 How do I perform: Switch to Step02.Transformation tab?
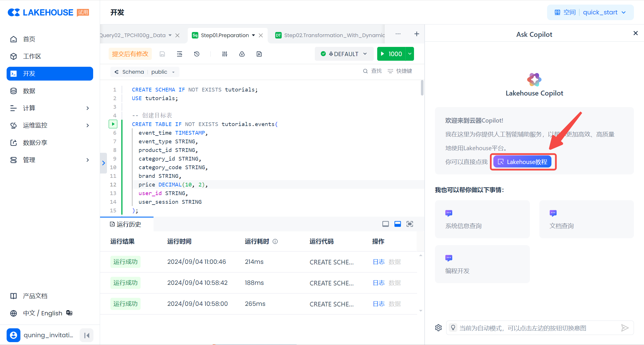coord(330,35)
